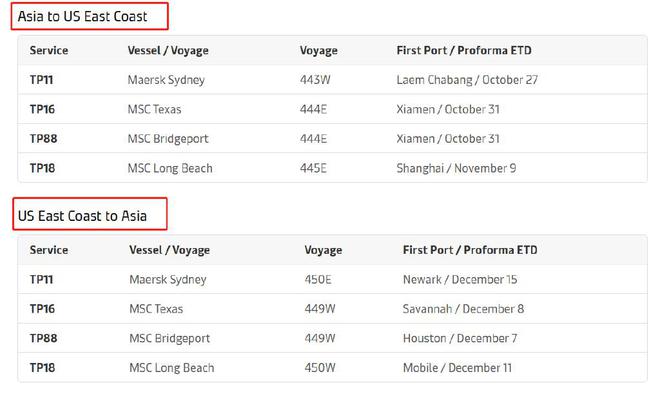The height and width of the screenshot is (394, 660).
Task: Select Houston / December 7 entry
Action: [460, 338]
